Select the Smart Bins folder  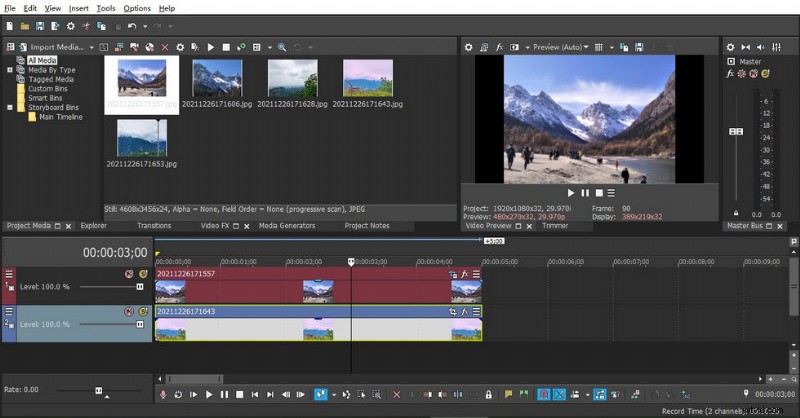(x=45, y=98)
